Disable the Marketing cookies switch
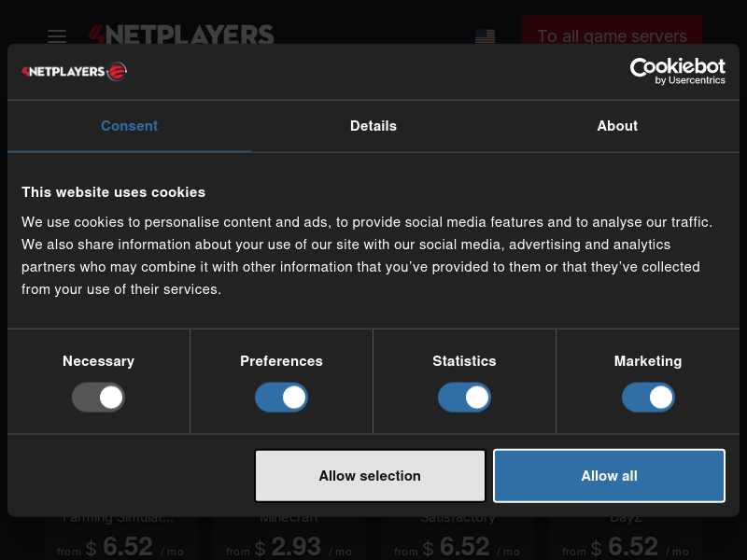 point(648,398)
